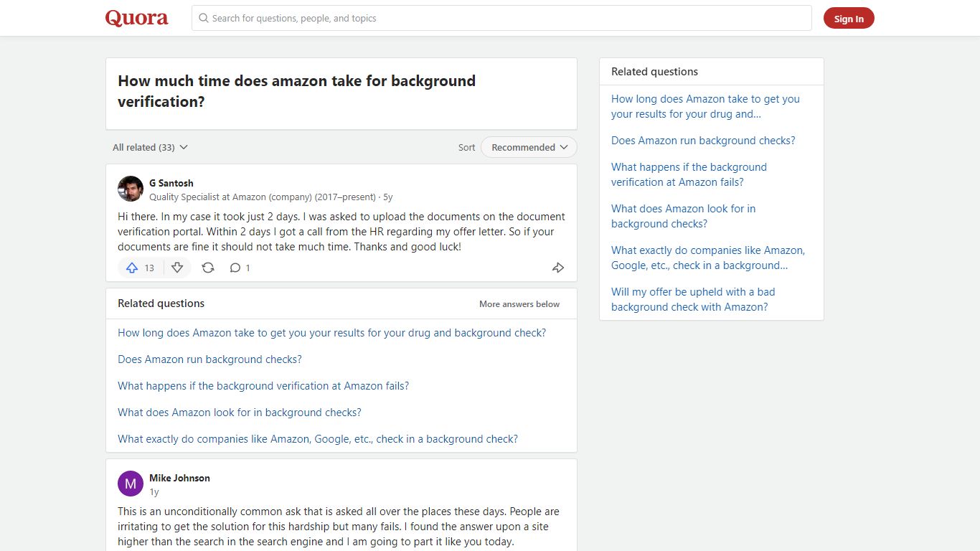Open G Santosh's profile name link
The height and width of the screenshot is (551, 980).
click(171, 183)
